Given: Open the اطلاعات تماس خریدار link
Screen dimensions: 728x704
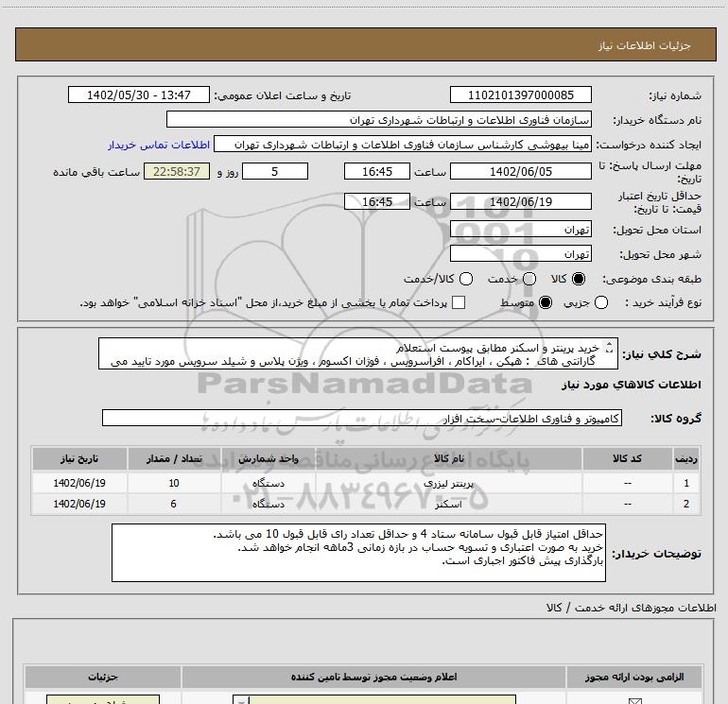Looking at the screenshot, I should tap(159, 145).
